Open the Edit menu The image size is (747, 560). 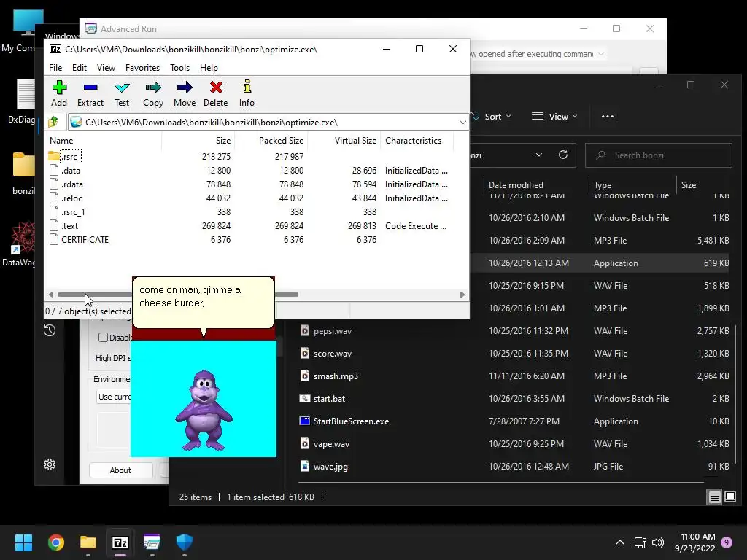(79, 68)
